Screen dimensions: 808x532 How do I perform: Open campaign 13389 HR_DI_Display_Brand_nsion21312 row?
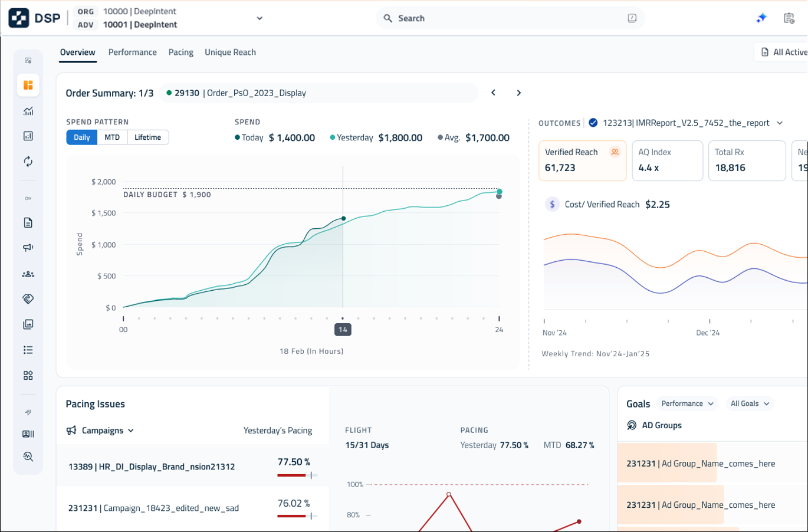coord(192,466)
